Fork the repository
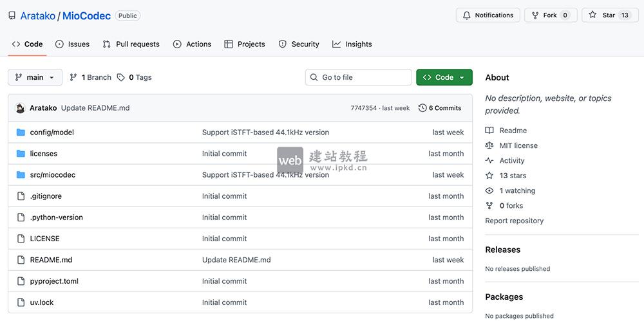The image size is (644, 321). coord(551,15)
